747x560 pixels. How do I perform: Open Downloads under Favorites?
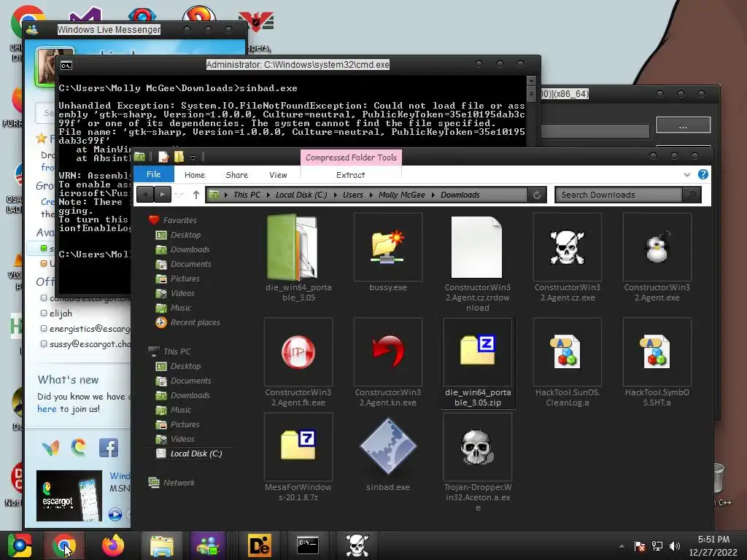click(190, 249)
